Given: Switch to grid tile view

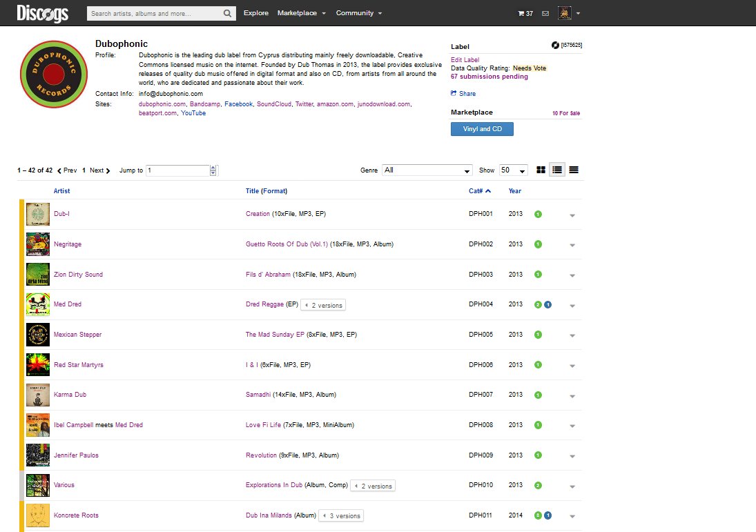Looking at the screenshot, I should click(x=541, y=170).
